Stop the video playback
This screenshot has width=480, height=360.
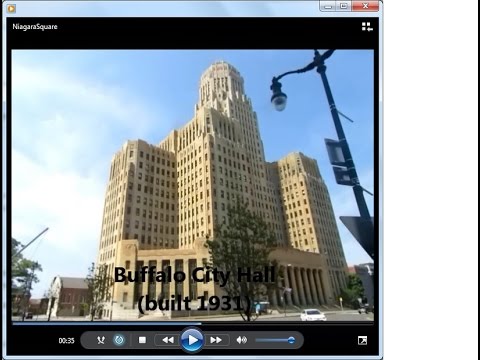click(x=142, y=340)
